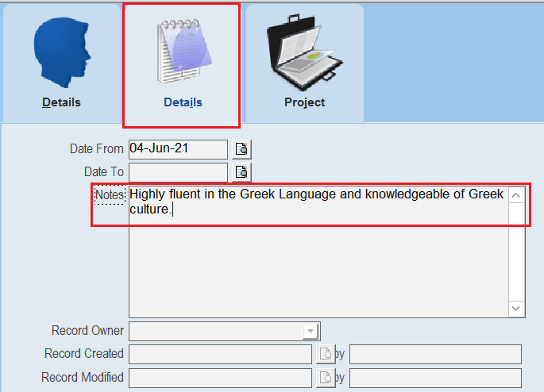Click the blue head silhouette icon

click(62, 52)
